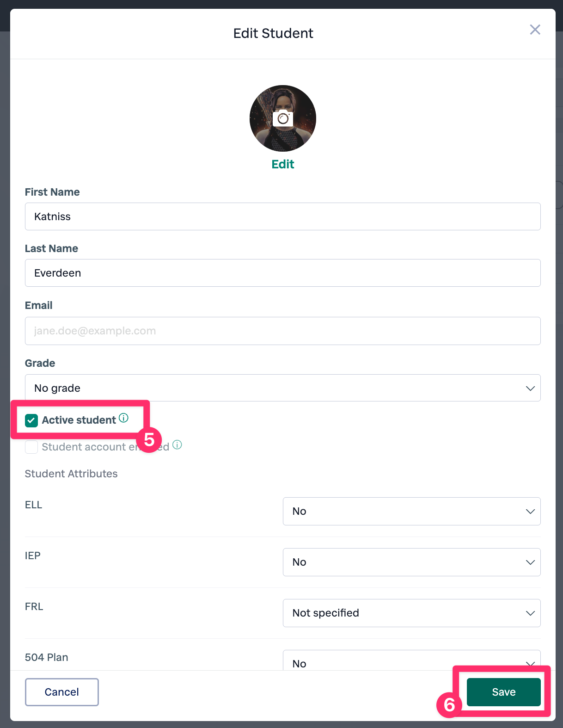Click the Save button

pos(503,692)
